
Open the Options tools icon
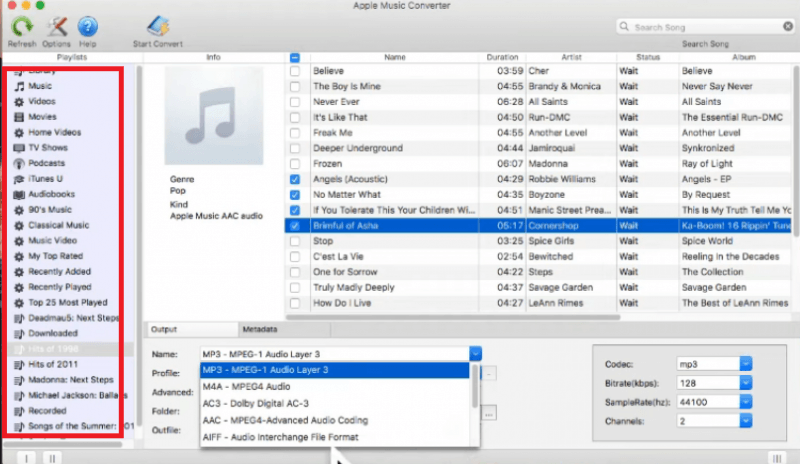[56, 26]
